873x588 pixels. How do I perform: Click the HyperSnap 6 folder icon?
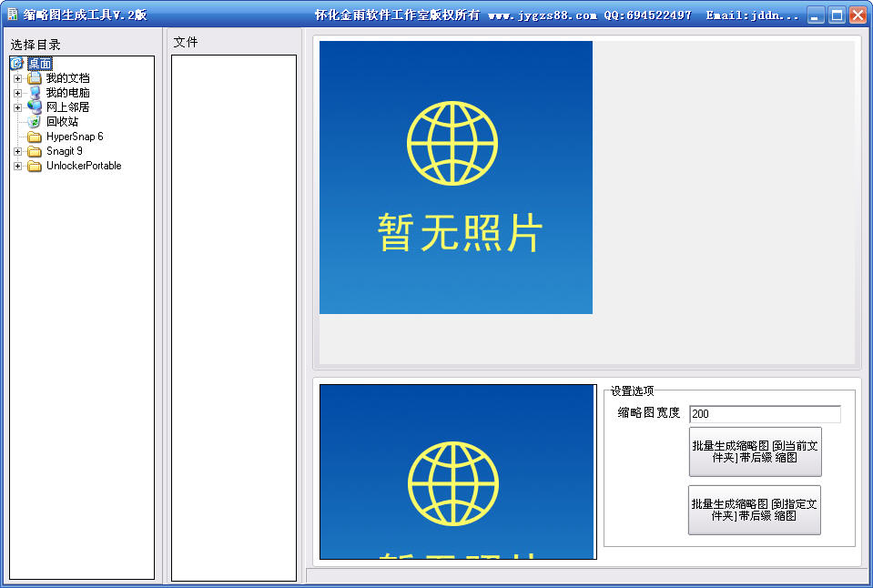point(35,137)
